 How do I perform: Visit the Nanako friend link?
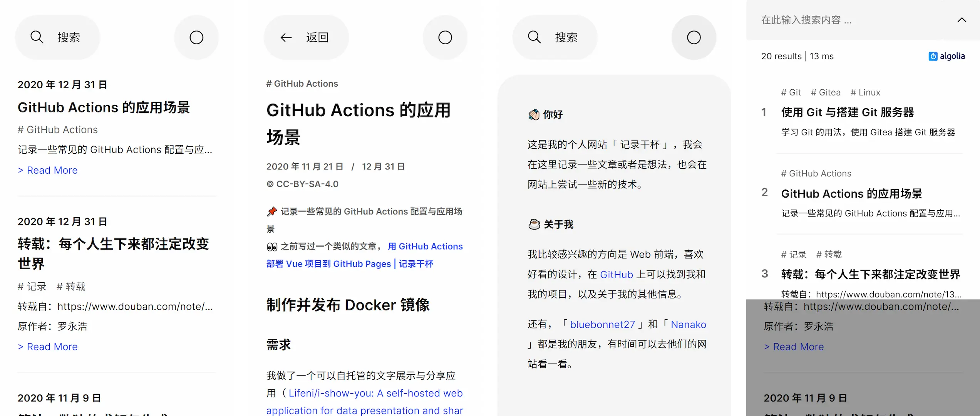688,325
